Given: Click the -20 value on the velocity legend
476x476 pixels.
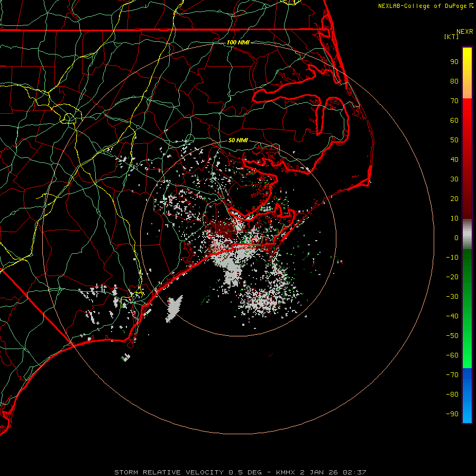Looking at the screenshot, I should coord(452,277).
